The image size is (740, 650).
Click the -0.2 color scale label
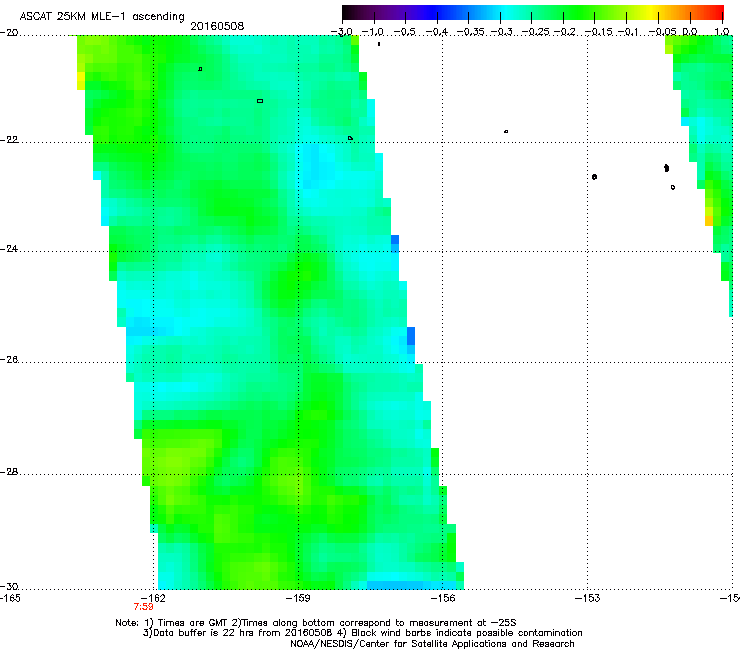pos(565,32)
